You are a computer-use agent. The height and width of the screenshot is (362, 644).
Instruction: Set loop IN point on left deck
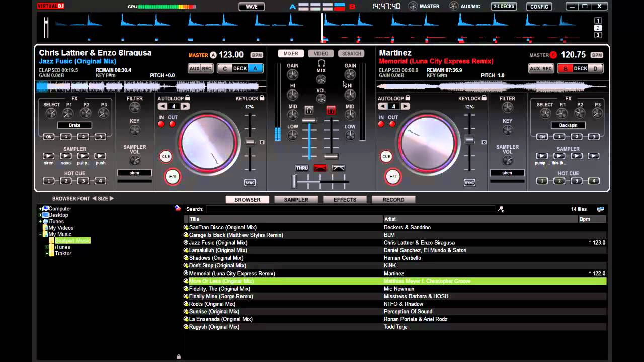pyautogui.click(x=161, y=124)
